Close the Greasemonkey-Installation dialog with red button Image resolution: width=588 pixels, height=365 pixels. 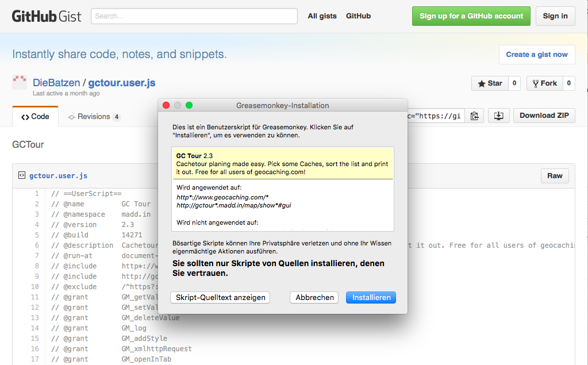166,105
